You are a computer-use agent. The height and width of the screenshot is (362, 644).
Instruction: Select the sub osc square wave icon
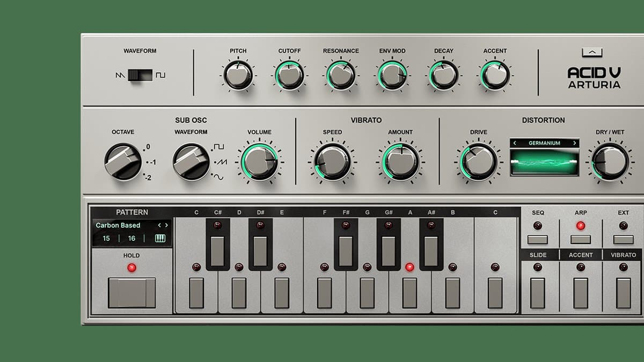(x=219, y=146)
